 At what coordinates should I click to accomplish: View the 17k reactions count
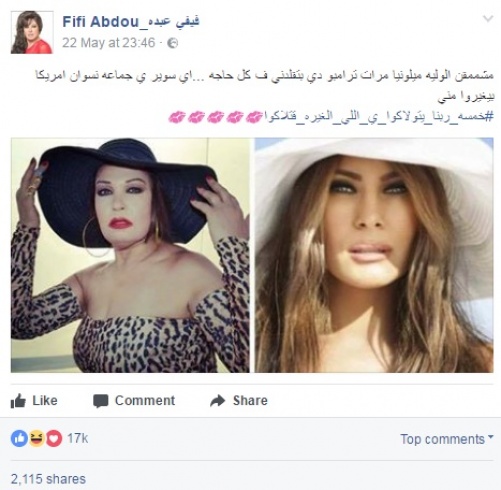[x=78, y=438]
